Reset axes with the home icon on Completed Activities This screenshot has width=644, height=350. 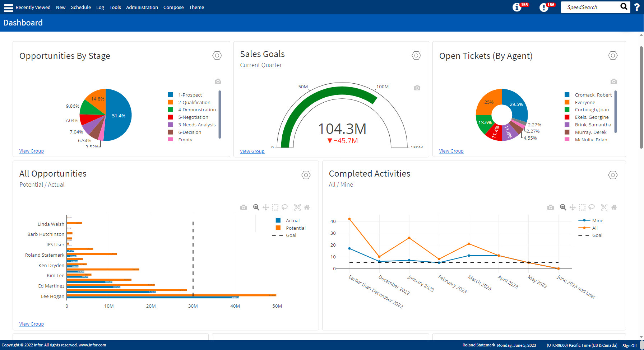pyautogui.click(x=614, y=207)
